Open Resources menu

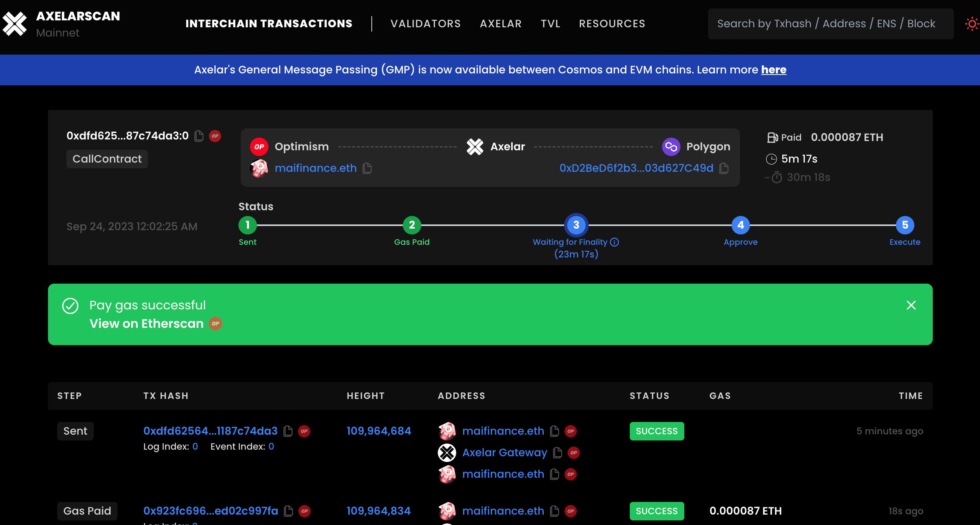(612, 24)
